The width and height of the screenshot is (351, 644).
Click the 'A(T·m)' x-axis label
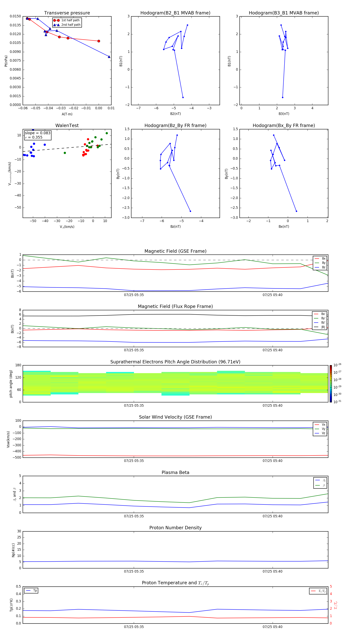click(67, 114)
